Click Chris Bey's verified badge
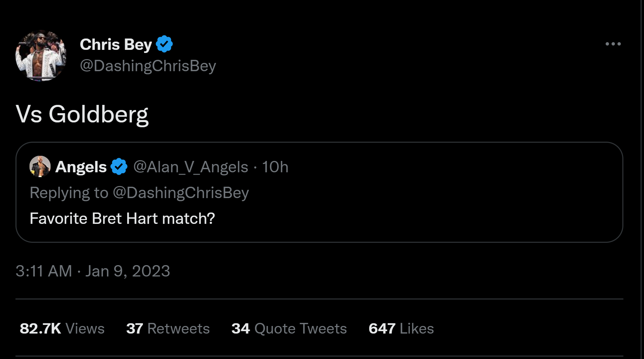The height and width of the screenshot is (359, 644). (x=164, y=44)
